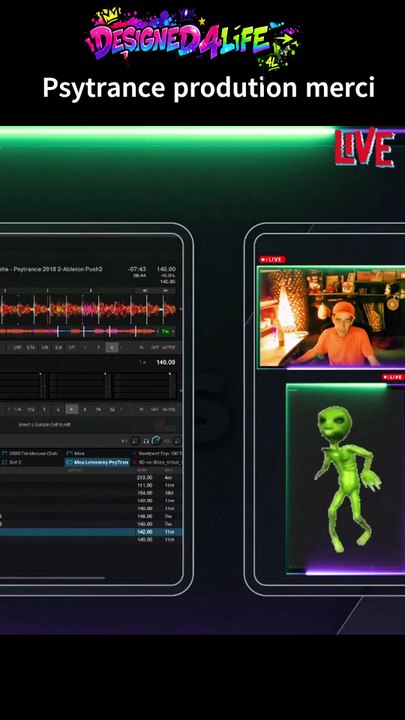Image resolution: width=405 pixels, height=720 pixels.
Task: Set loop OUT point on the Psytrance track deck
Action: point(154,348)
